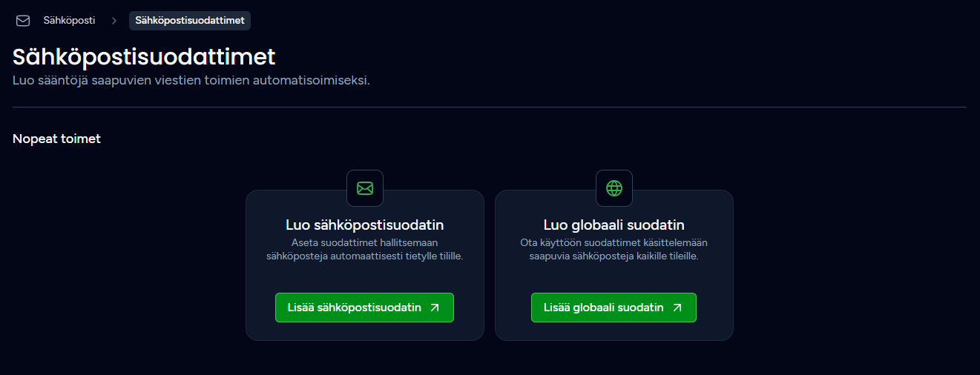Go back to the Sähköposti breadcrumb link
The height and width of the screenshot is (375, 980).
point(69,21)
